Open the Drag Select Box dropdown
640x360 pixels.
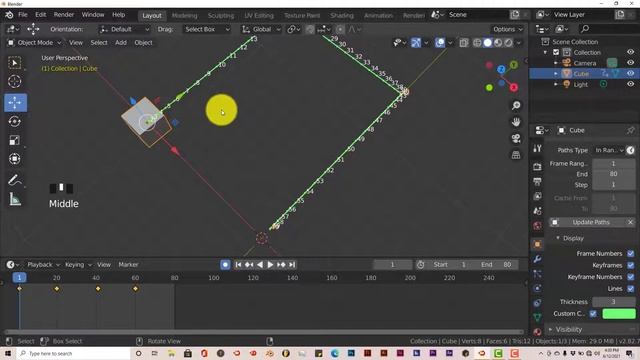(207, 29)
